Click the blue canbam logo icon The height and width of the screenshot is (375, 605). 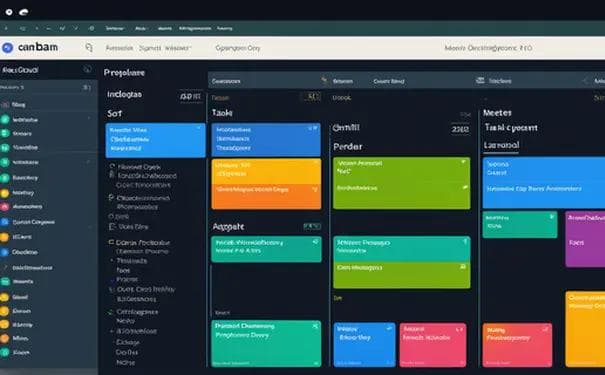coord(7,48)
